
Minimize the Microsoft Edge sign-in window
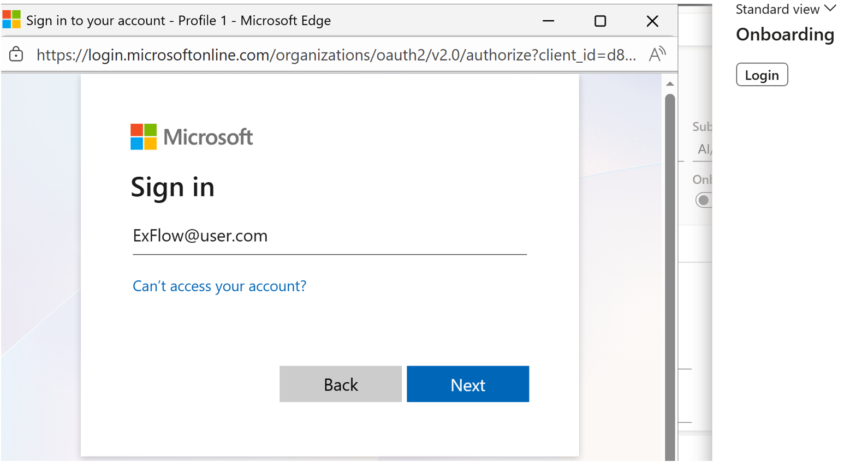click(549, 21)
